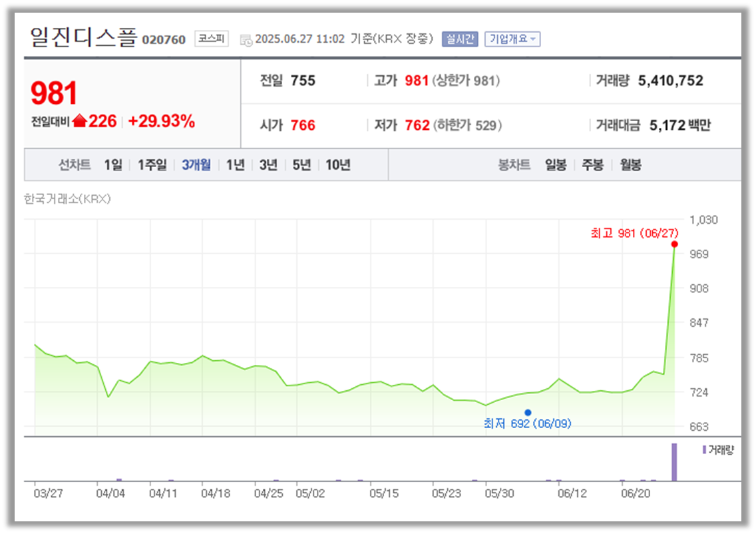This screenshot has height=534, width=756.
Task: Click the 하한가 529 text
Action: coord(468,125)
